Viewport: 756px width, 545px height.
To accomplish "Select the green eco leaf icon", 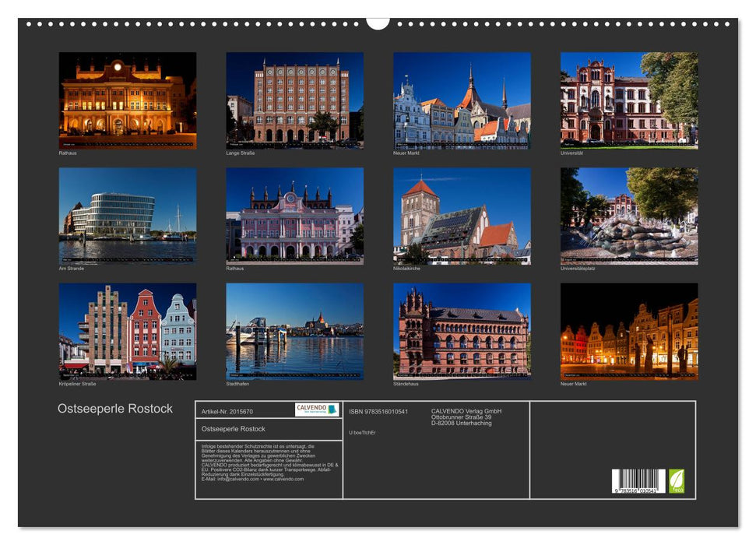I will pyautogui.click(x=677, y=481).
